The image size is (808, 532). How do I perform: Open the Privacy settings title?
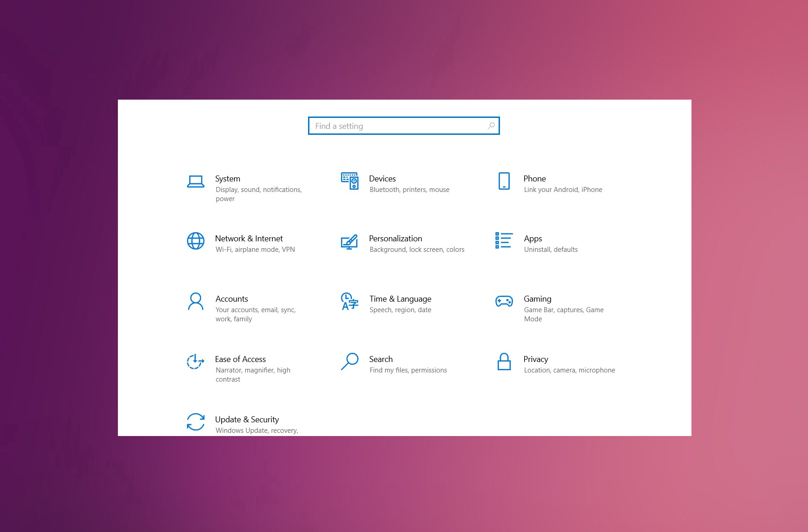pos(536,359)
